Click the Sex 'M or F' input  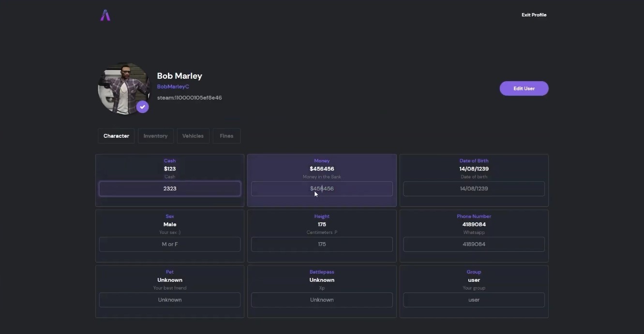(170, 244)
